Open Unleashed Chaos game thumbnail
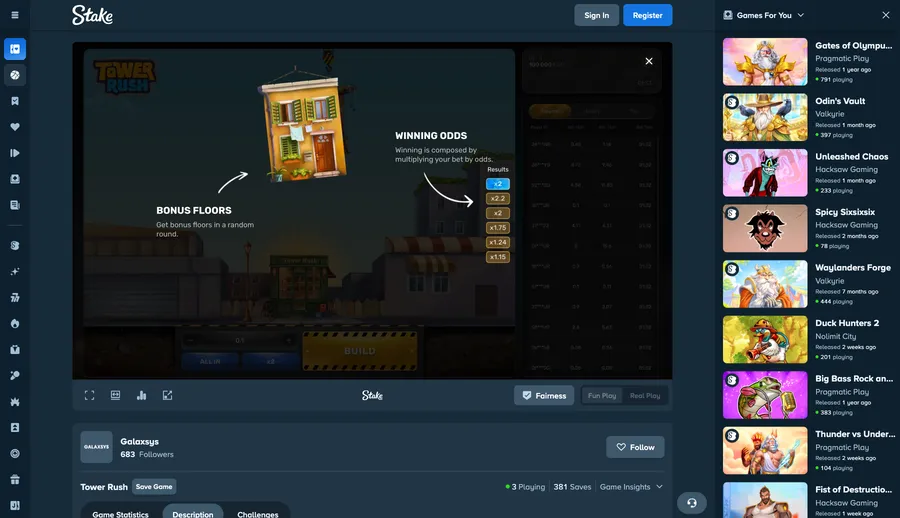The width and height of the screenshot is (900, 518). tap(765, 173)
